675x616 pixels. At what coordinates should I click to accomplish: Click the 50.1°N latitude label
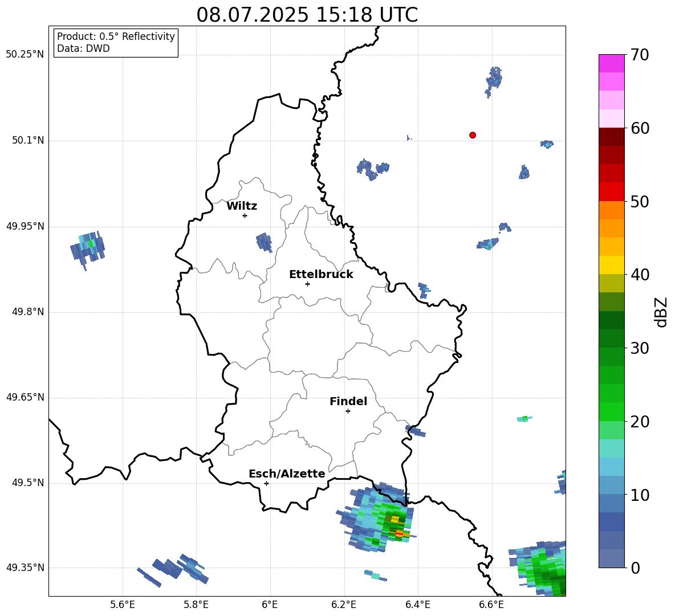tap(28, 140)
